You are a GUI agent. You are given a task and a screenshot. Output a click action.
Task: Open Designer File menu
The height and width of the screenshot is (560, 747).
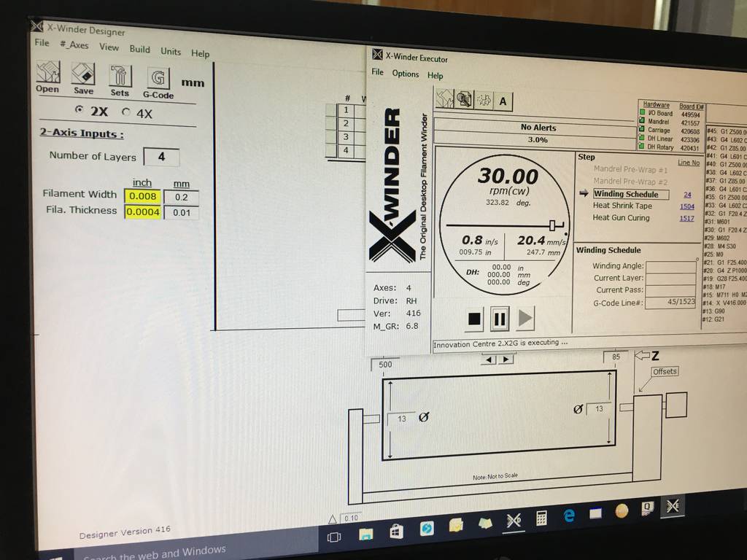tap(42, 43)
